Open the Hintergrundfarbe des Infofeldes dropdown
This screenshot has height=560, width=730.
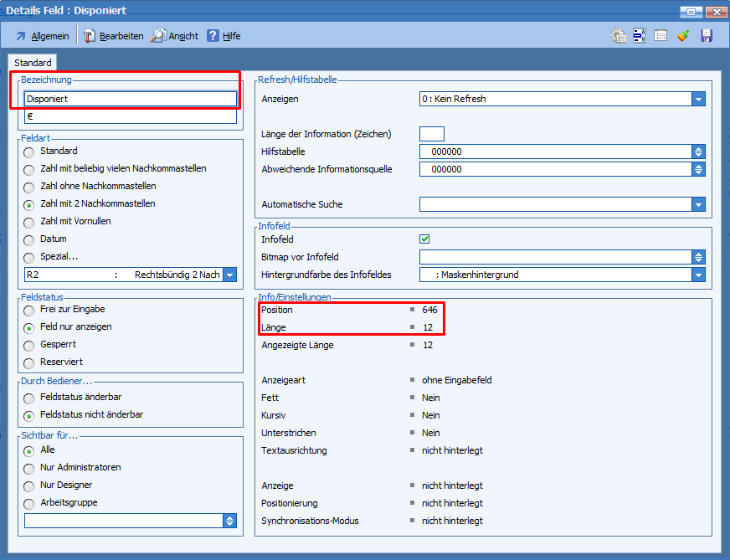[698, 275]
